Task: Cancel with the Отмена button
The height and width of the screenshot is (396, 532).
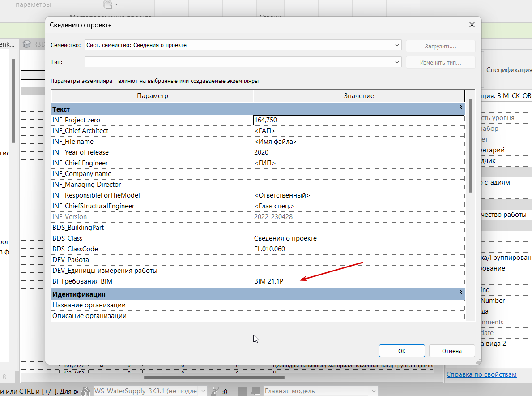Action: coord(451,351)
